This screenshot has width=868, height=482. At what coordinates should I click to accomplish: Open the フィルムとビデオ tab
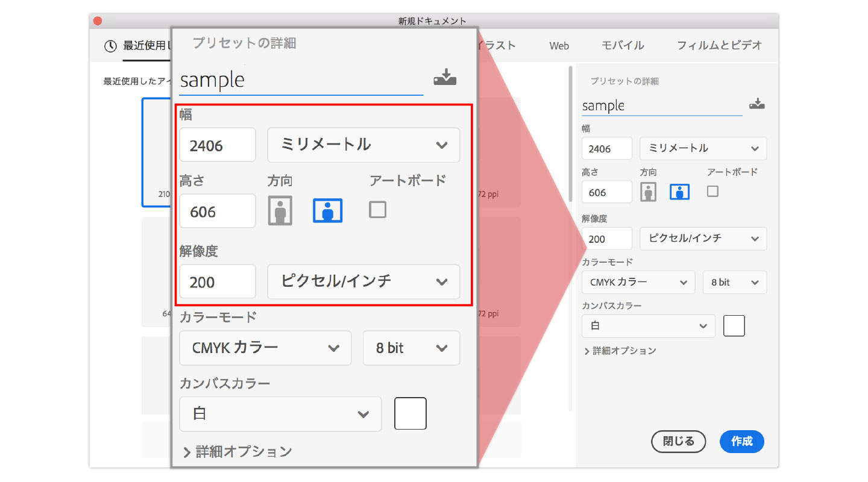719,46
